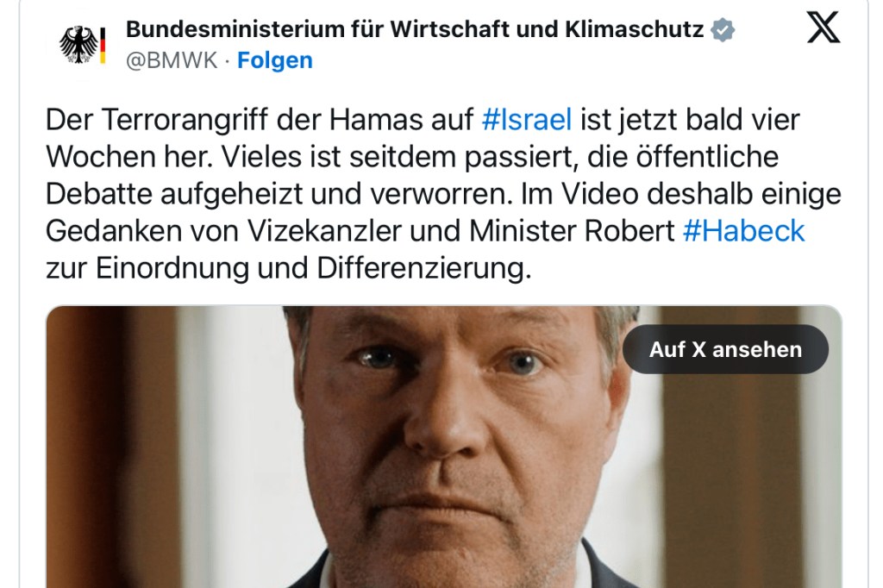
Task: Open the @BMWK handle
Action: 172,60
